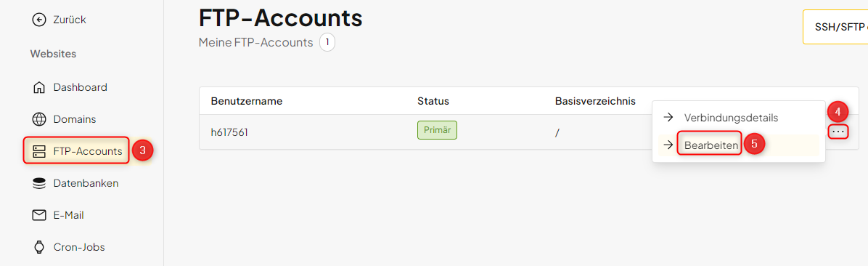Click the Zurück back arrow icon
This screenshot has width=868, height=266.
click(38, 20)
